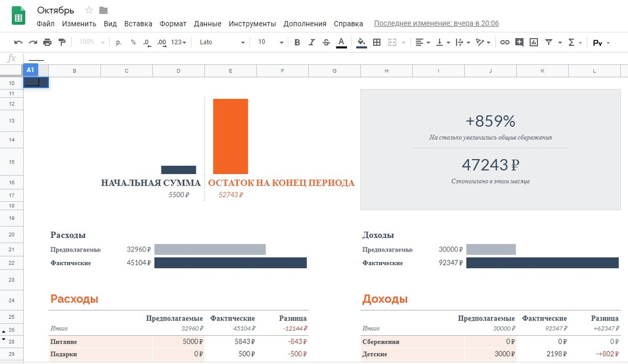Undo the last action
The height and width of the screenshot is (364, 628).
tap(18, 42)
